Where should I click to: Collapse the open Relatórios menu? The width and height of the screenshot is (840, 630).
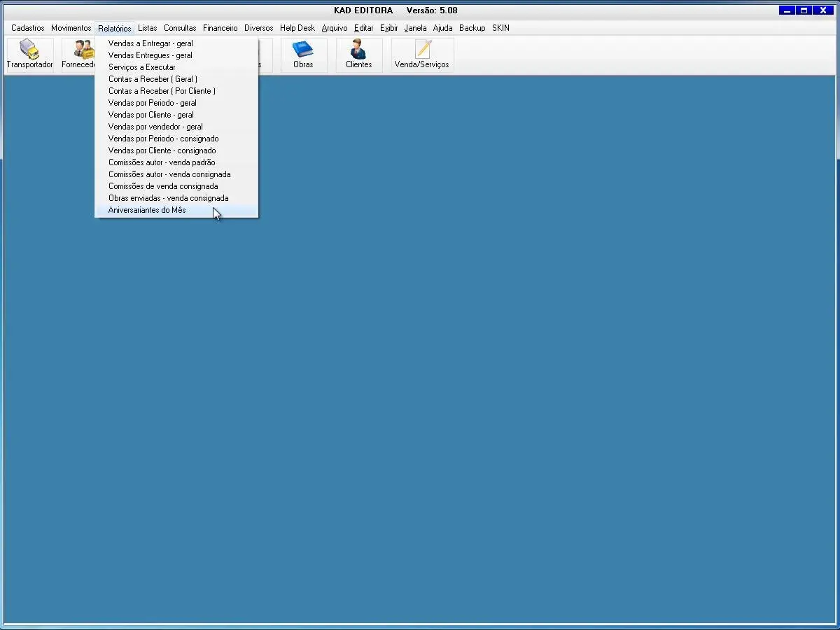tap(114, 28)
